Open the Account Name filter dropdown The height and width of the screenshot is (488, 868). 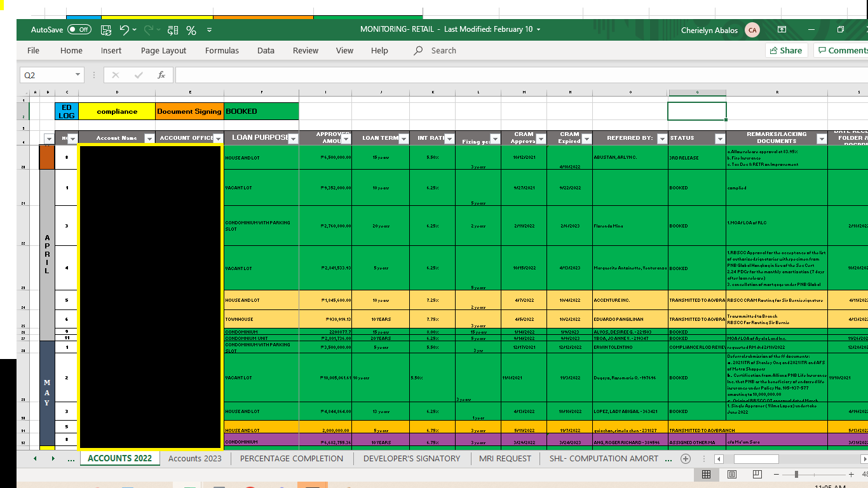(149, 139)
